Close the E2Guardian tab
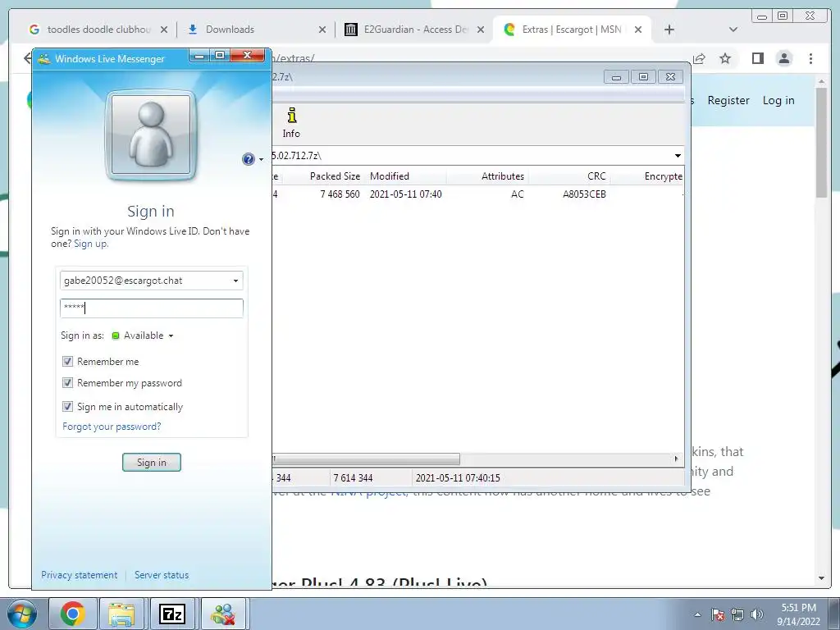 point(481,30)
